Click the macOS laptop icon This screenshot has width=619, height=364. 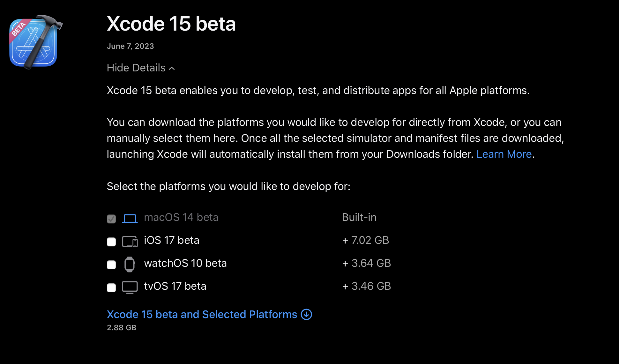tap(130, 218)
